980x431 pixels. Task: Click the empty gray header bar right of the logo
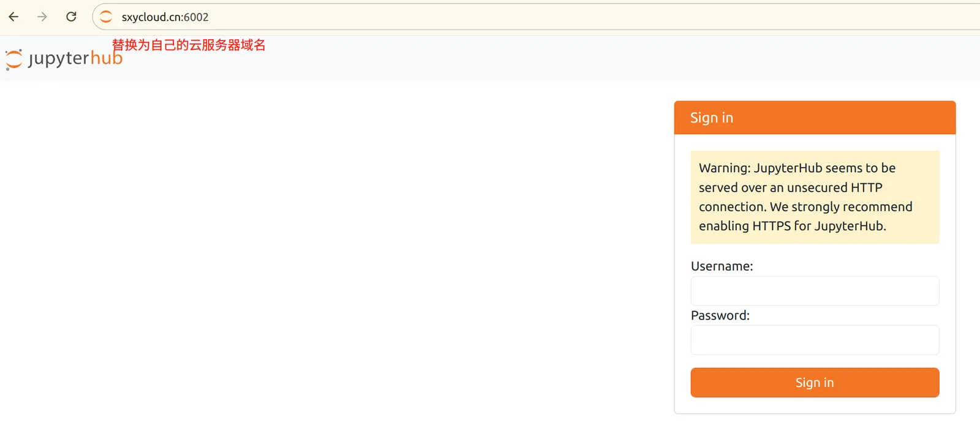490,59
